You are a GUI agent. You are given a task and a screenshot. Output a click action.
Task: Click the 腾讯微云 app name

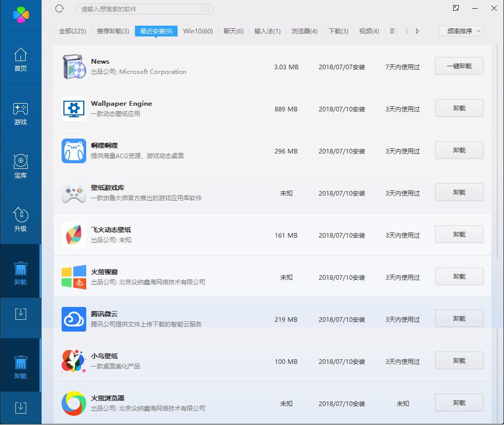tap(105, 314)
